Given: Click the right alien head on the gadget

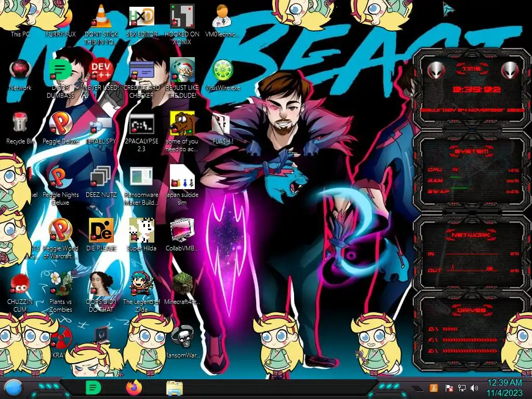Looking at the screenshot, I should click(510, 71).
